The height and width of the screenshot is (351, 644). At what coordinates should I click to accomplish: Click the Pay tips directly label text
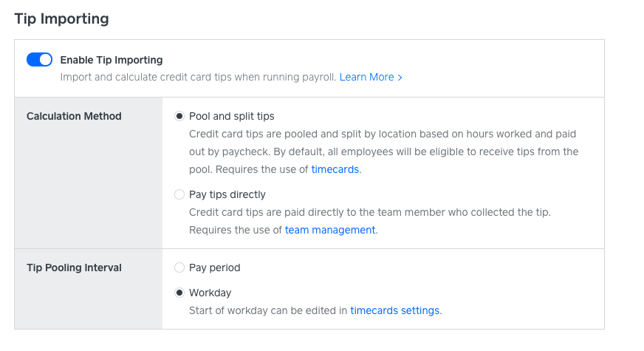point(227,194)
